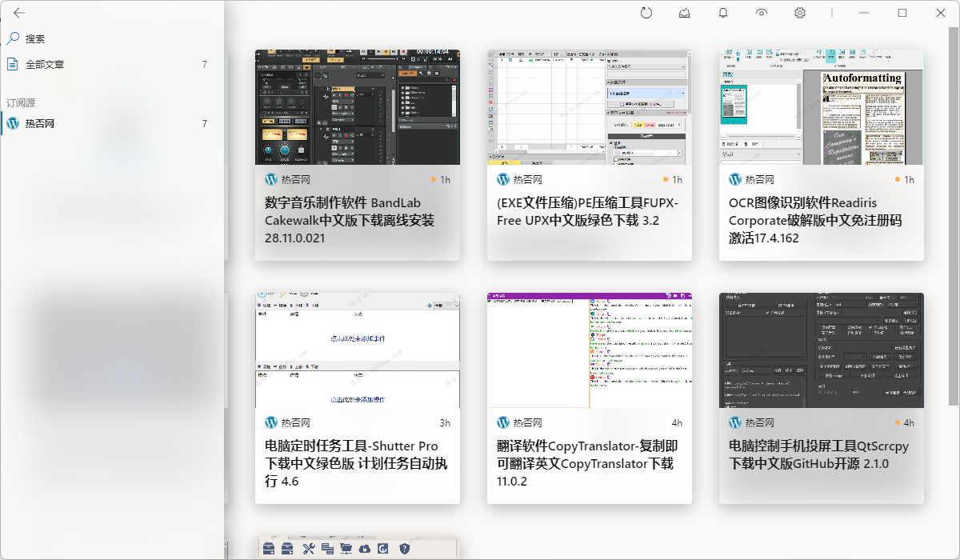Open the QtScrcpy article thumbnail

pyautogui.click(x=822, y=350)
